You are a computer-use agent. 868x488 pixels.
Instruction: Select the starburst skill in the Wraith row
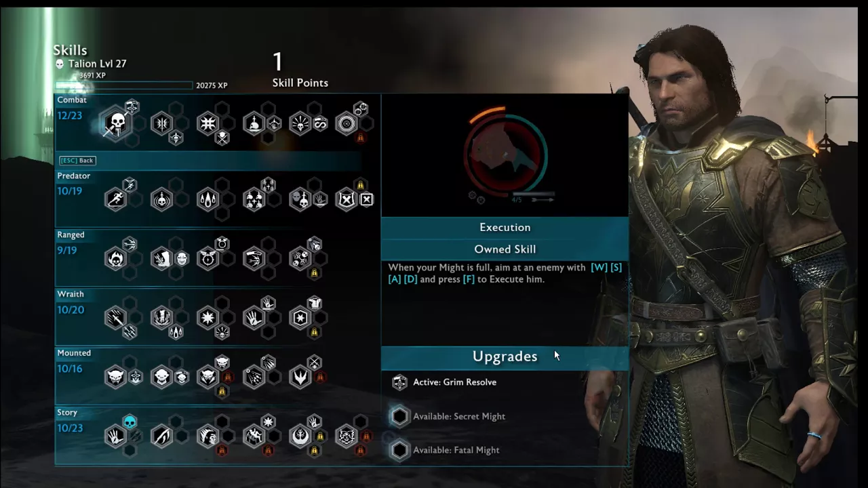[208, 318]
